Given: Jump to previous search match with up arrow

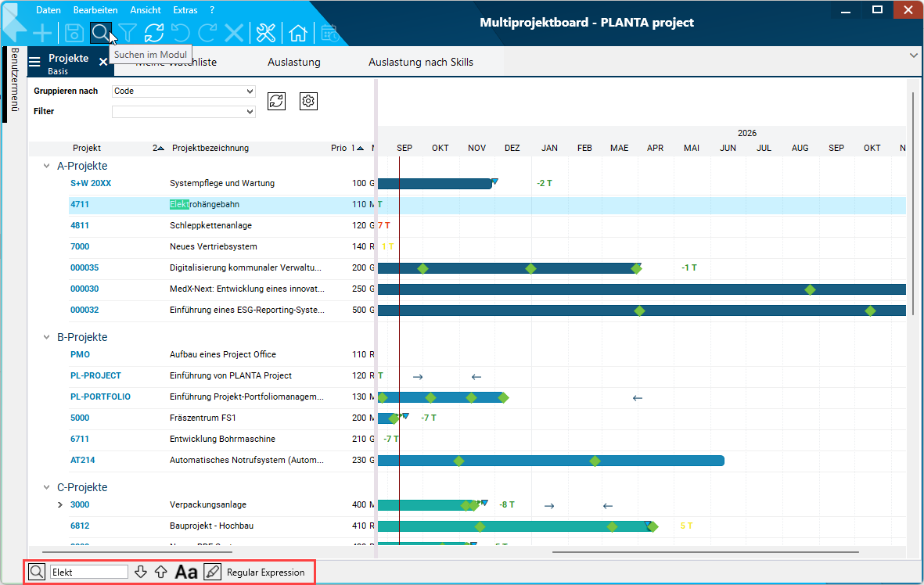Looking at the screenshot, I should 160,572.
